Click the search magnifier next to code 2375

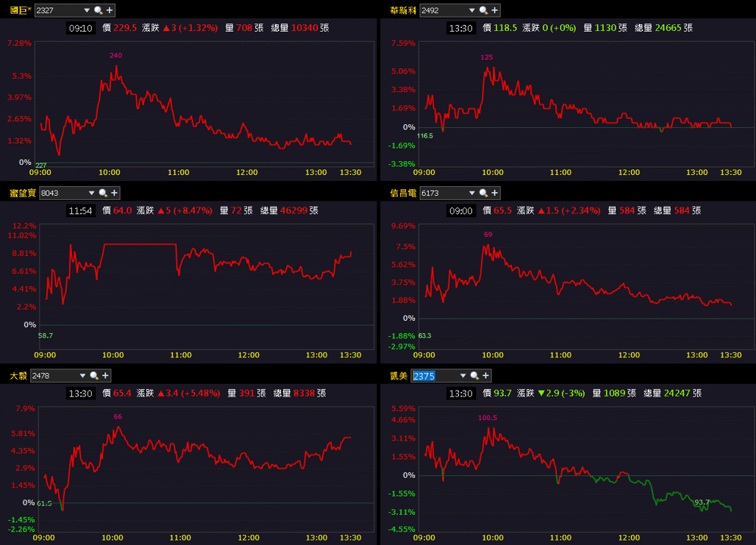(474, 375)
